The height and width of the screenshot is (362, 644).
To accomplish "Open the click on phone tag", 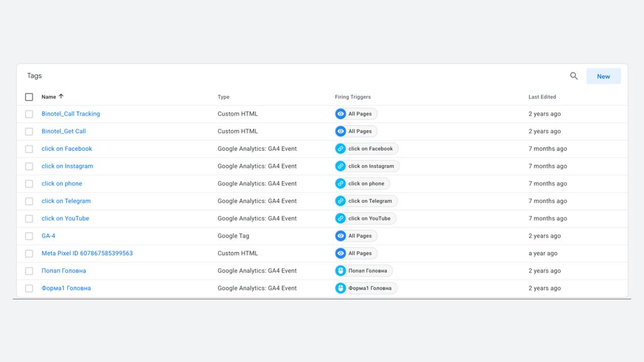I will 62,184.
